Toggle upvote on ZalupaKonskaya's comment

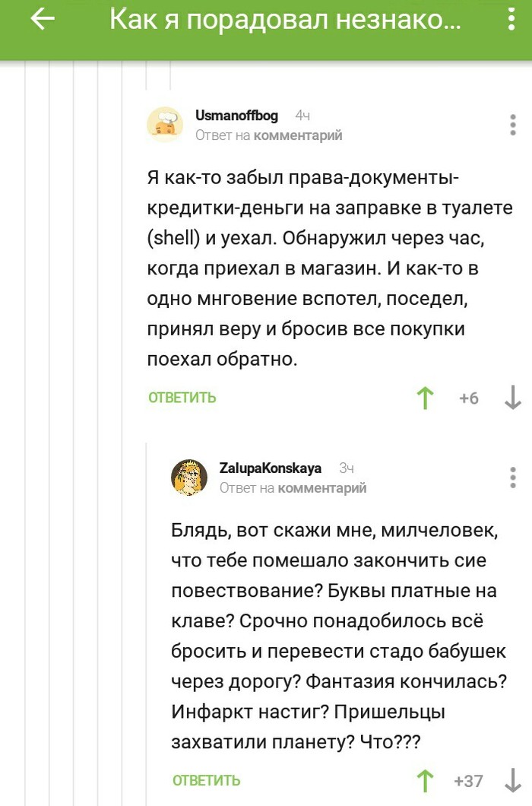click(x=426, y=781)
